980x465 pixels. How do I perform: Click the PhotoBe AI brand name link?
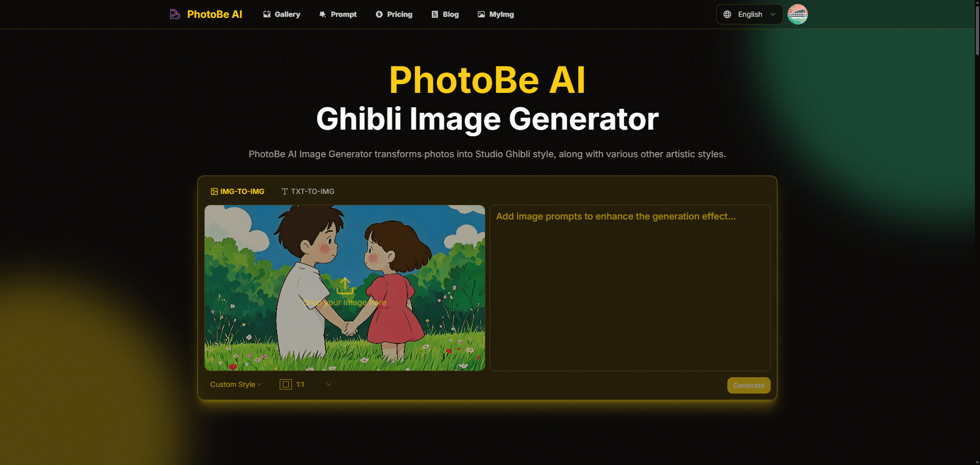215,14
